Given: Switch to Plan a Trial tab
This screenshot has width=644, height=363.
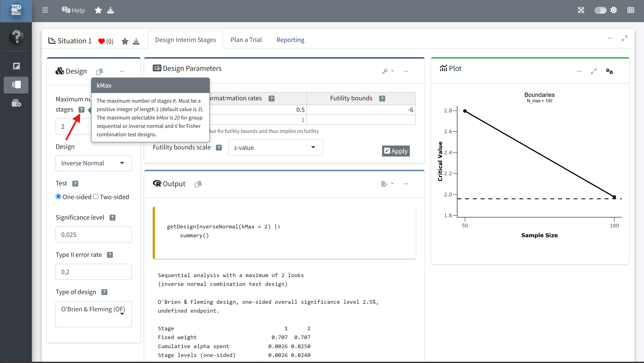Looking at the screenshot, I should coord(246,40).
